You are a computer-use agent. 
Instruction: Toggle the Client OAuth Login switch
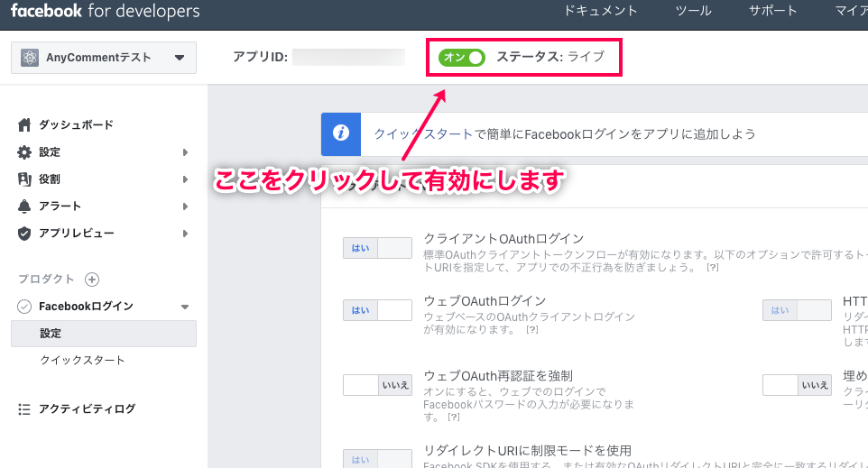pos(376,249)
